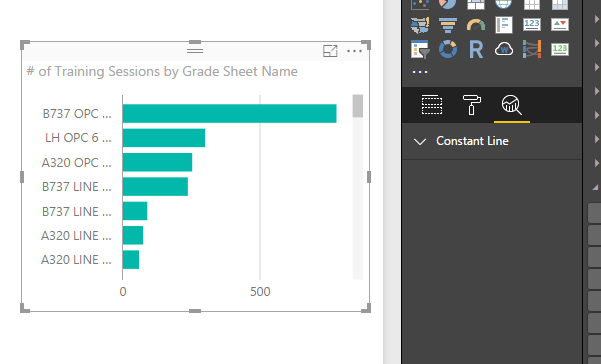601x364 pixels.
Task: Click the '0' x-axis value label
Action: click(123, 292)
